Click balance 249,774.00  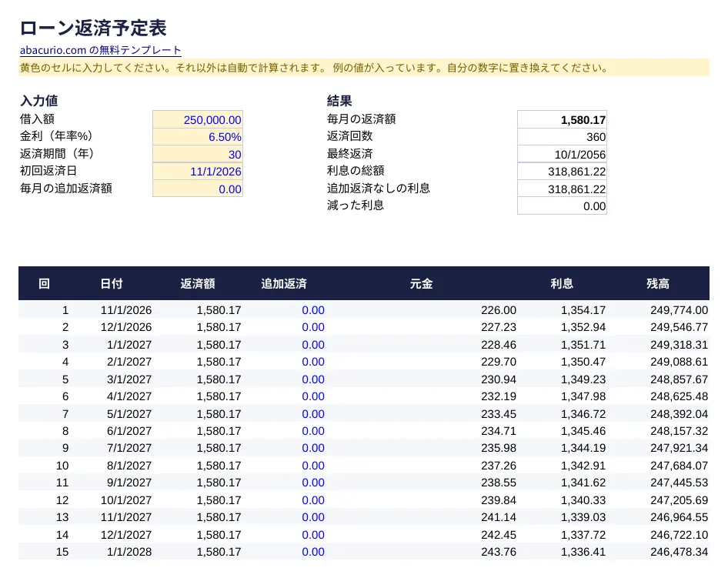[x=680, y=310]
